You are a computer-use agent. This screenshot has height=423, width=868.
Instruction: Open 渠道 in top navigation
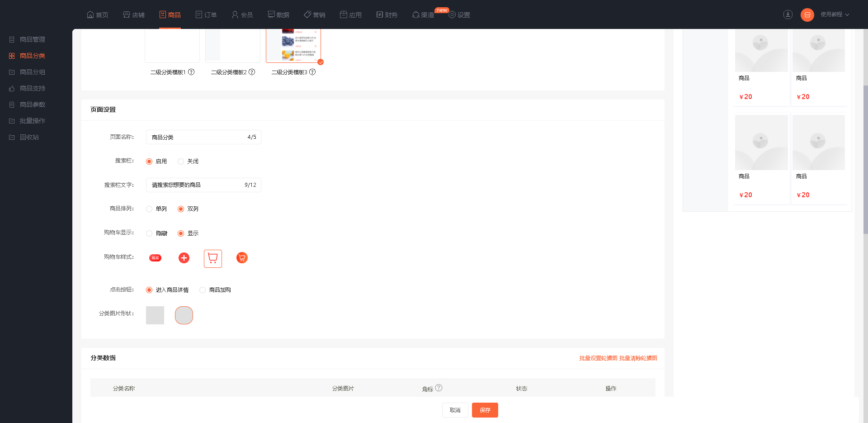tap(423, 15)
